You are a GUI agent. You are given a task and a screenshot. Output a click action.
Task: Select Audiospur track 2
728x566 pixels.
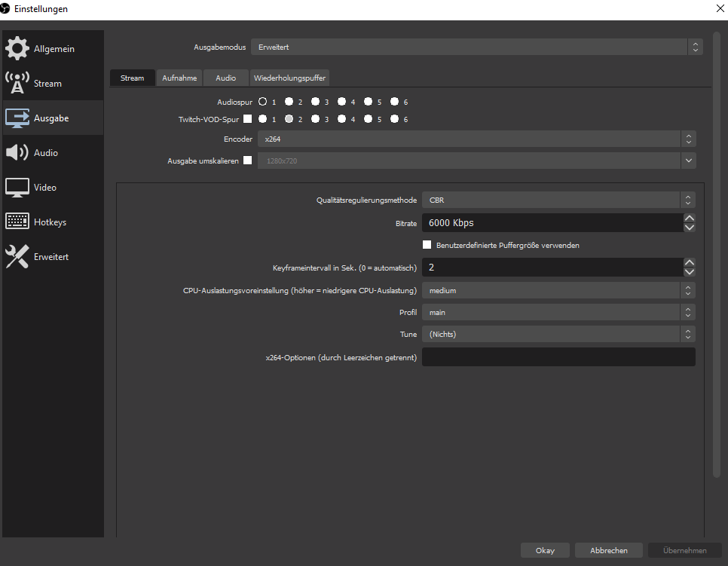coord(289,101)
